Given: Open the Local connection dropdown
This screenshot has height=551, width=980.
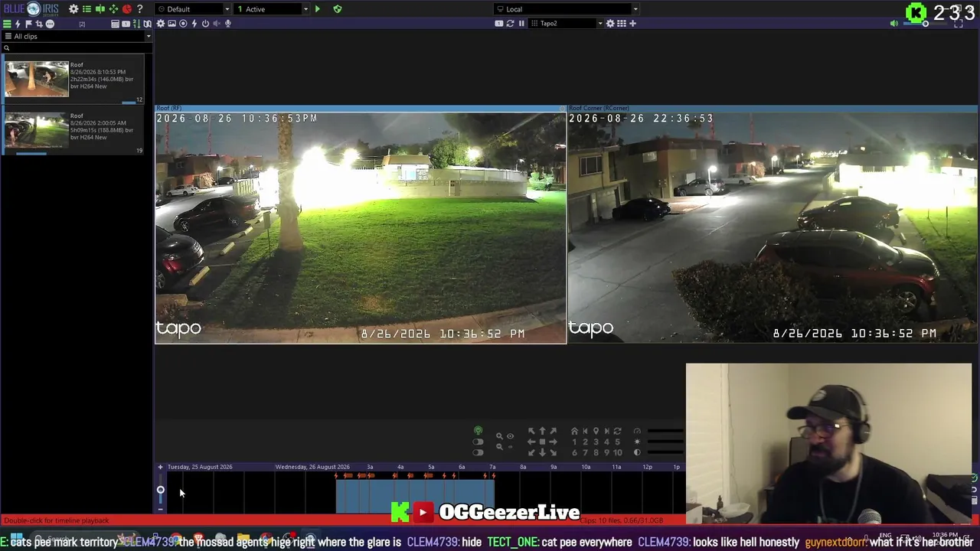Looking at the screenshot, I should coord(567,9).
